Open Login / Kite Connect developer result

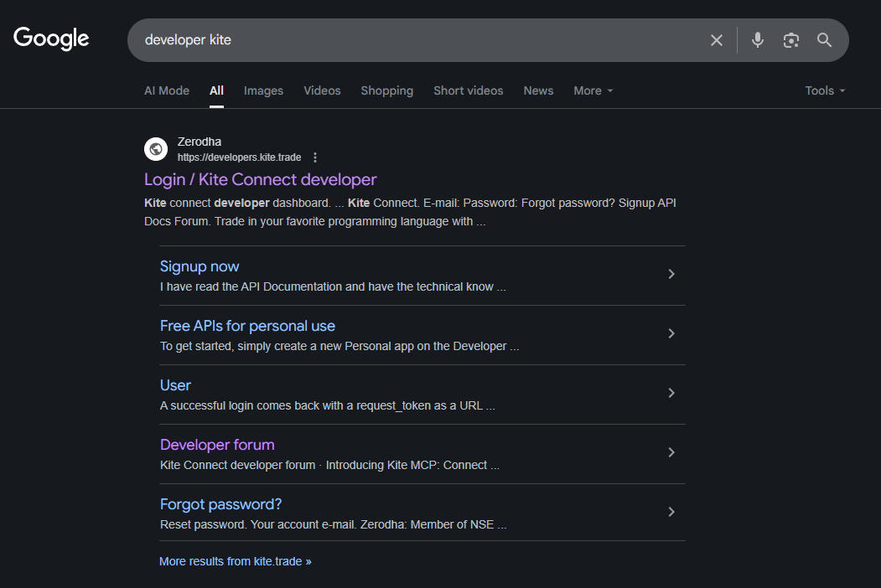[x=260, y=179]
